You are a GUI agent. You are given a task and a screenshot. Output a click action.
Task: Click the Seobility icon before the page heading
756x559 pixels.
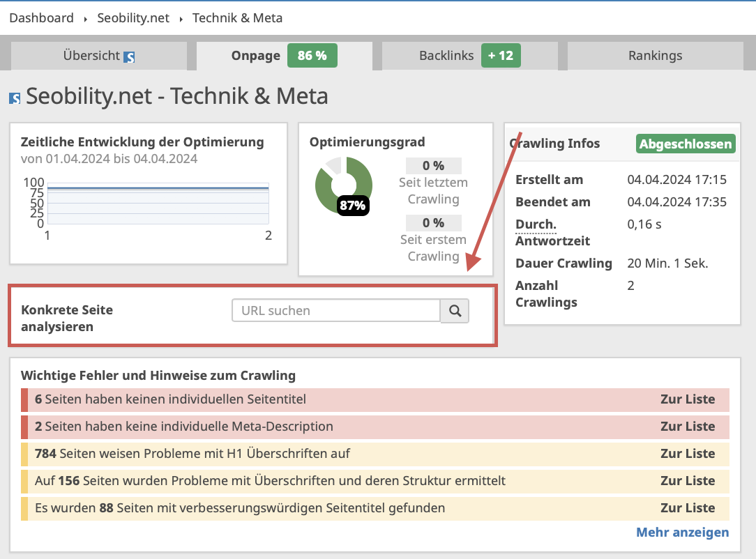15,98
